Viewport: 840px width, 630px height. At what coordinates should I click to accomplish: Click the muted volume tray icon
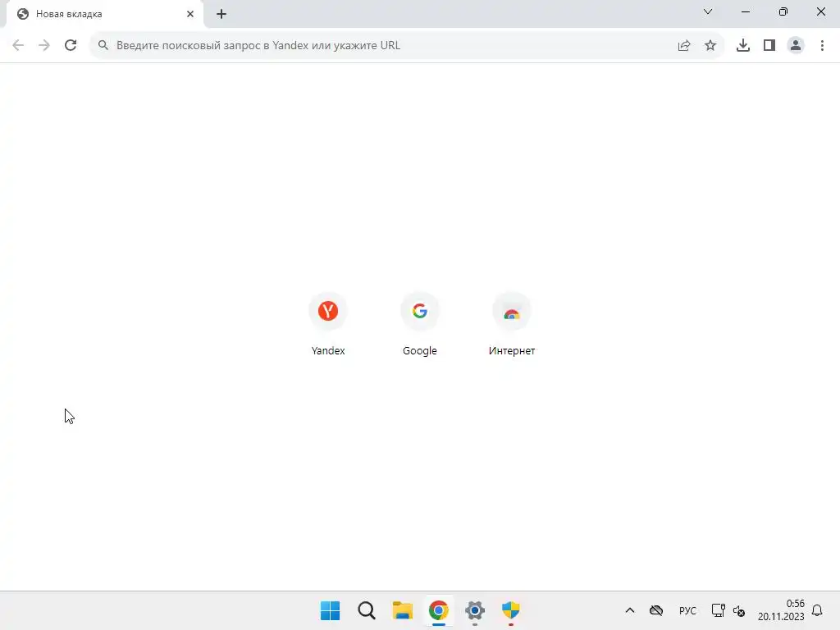(739, 610)
